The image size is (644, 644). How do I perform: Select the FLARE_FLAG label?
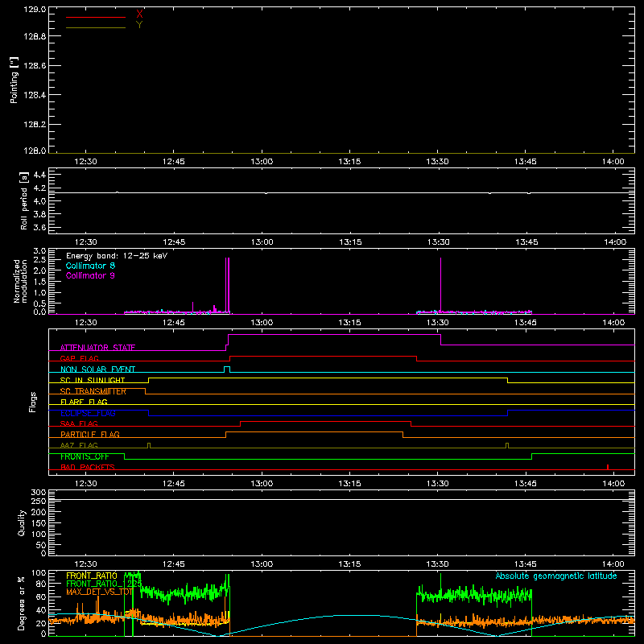coord(84,402)
